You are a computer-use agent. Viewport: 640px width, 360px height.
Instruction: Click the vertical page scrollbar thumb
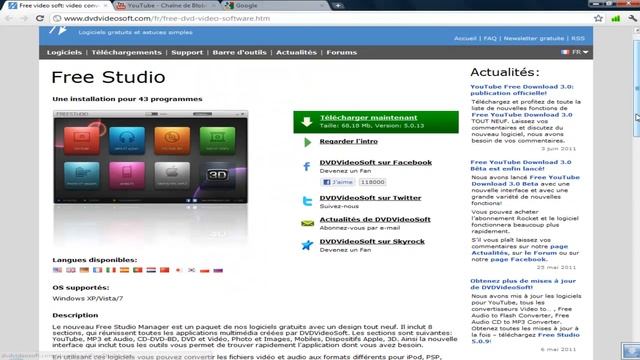(637, 88)
